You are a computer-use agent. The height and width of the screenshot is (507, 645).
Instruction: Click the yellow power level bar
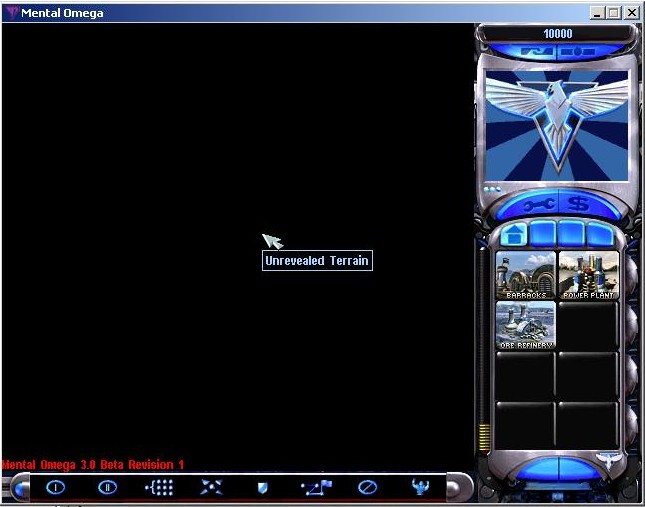click(485, 437)
